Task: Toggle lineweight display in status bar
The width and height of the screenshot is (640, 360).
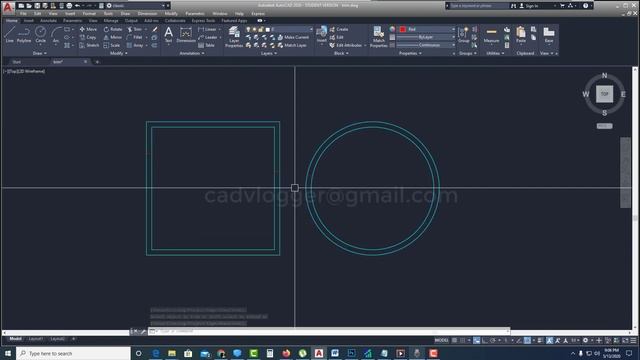Action: click(x=540, y=340)
